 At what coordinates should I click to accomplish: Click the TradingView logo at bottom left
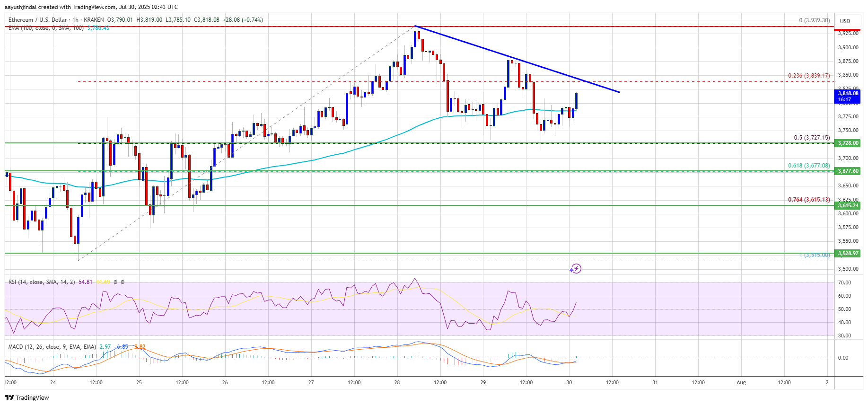pos(27,397)
